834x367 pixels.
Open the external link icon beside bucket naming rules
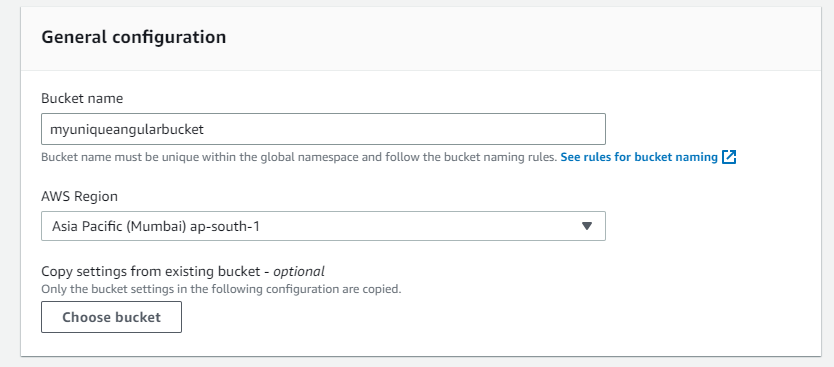tap(729, 157)
